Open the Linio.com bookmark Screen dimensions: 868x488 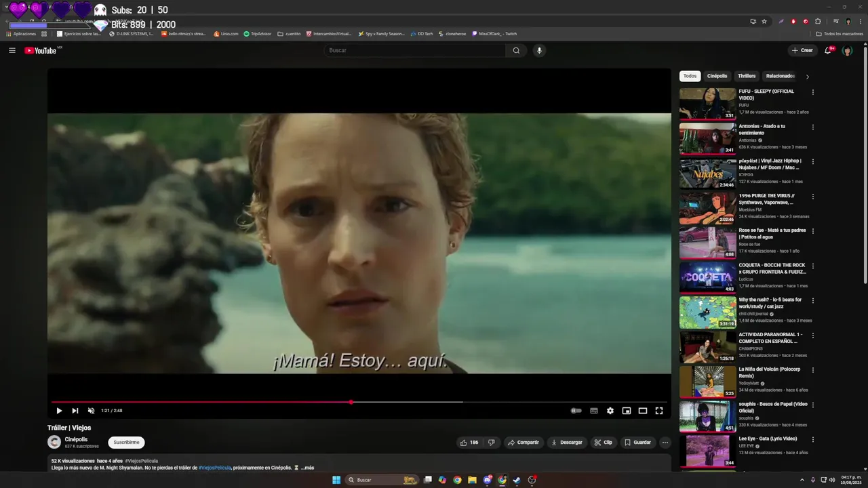[226, 34]
